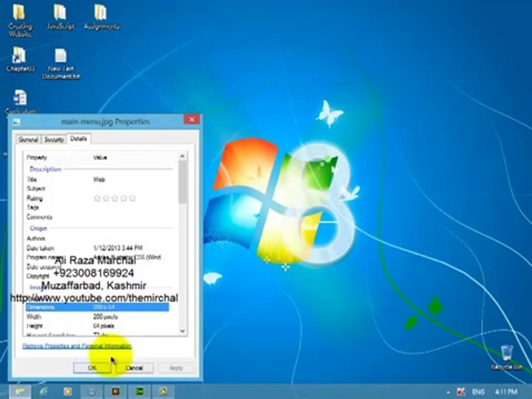Image resolution: width=532 pixels, height=399 pixels.
Task: Select the Comments property row
Action: 98,217
